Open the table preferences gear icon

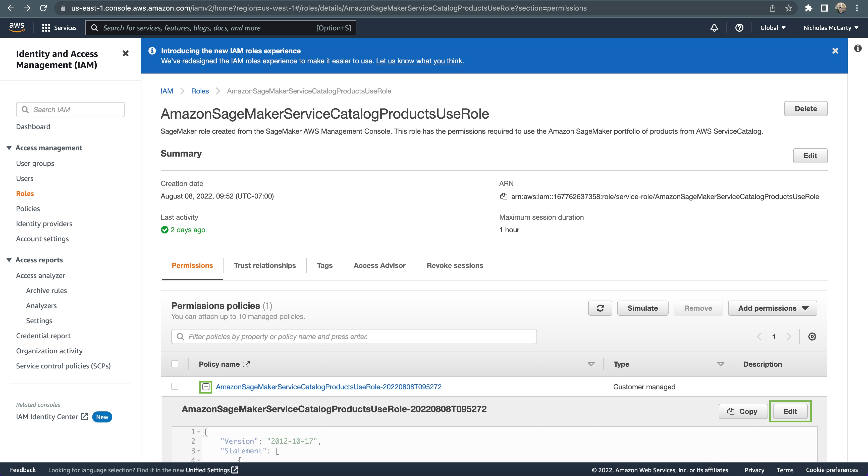[x=812, y=337]
